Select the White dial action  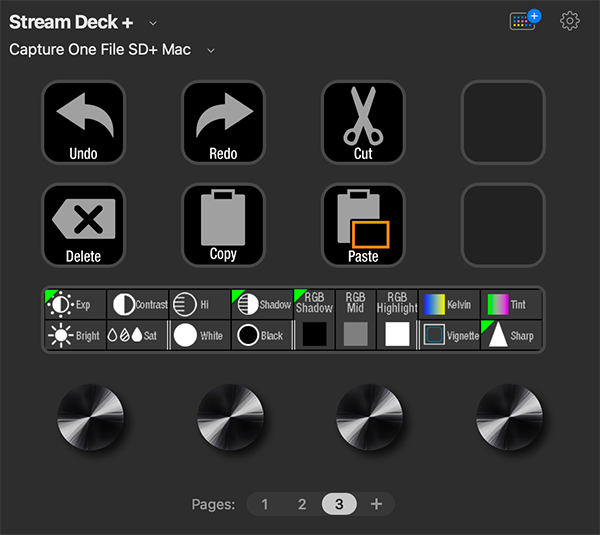click(201, 335)
